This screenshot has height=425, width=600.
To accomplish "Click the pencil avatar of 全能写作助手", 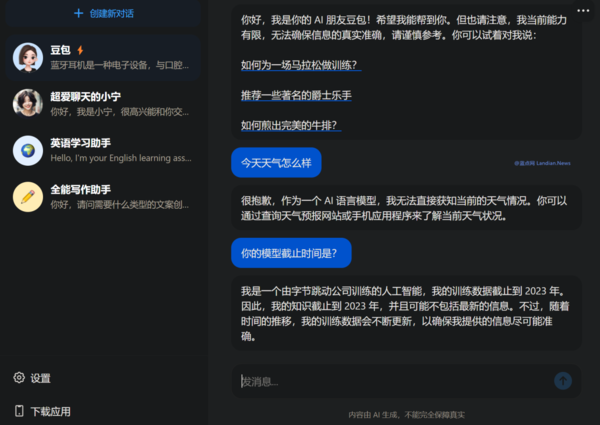I will point(28,197).
